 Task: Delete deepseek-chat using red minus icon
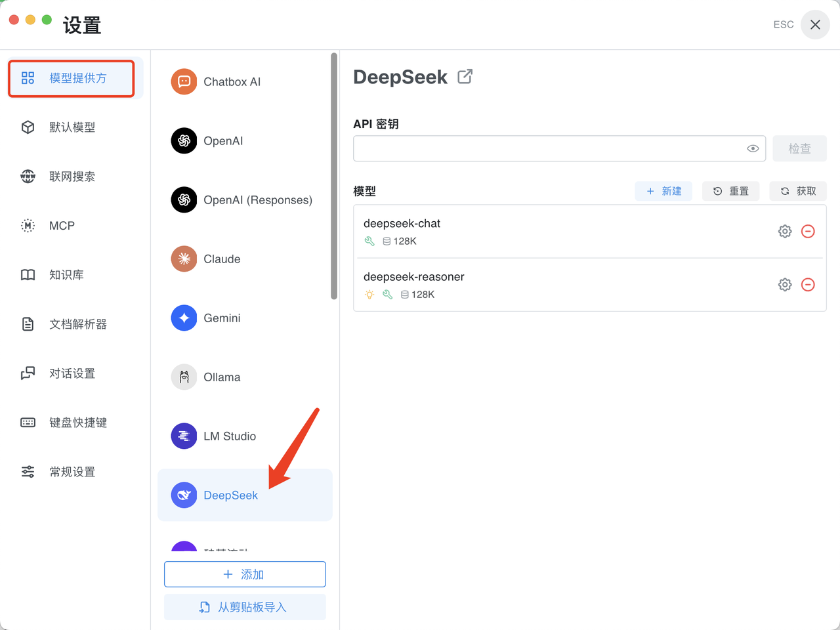808,232
